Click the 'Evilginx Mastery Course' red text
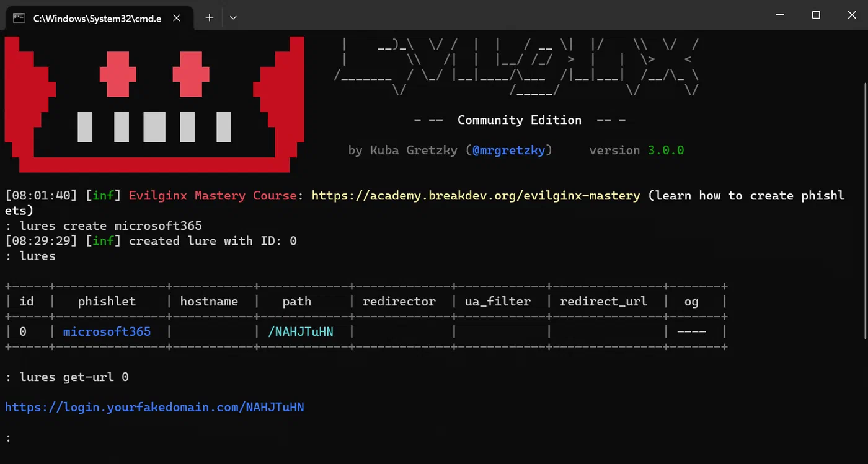 [213, 196]
